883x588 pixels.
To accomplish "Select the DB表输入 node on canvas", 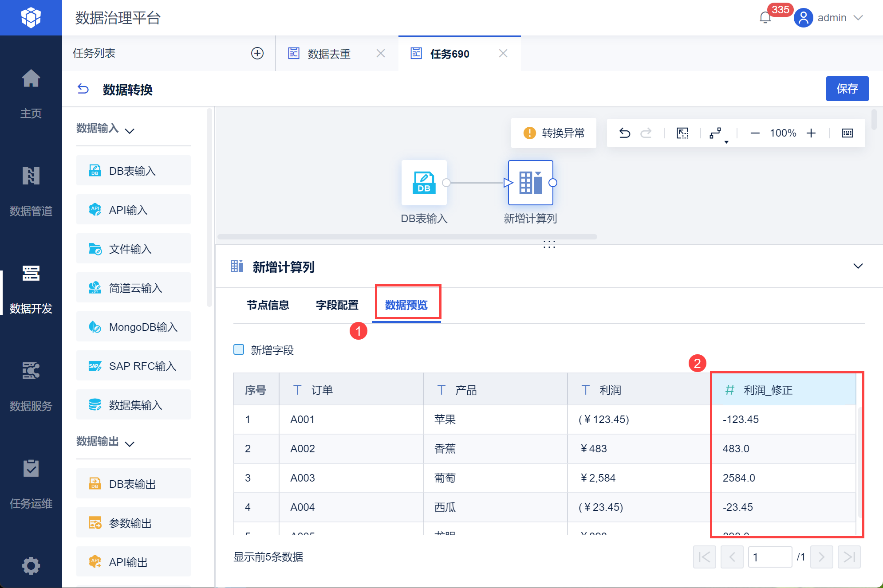I will [424, 183].
